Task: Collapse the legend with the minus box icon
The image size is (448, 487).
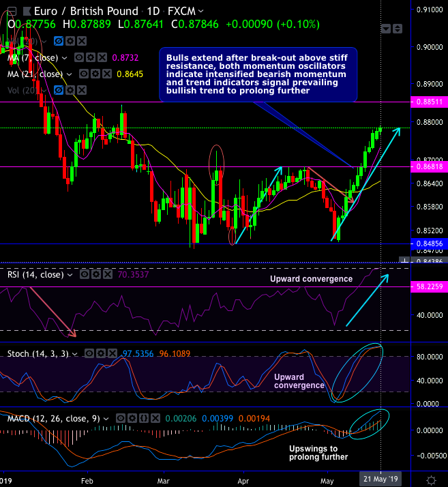Action: [12, 12]
